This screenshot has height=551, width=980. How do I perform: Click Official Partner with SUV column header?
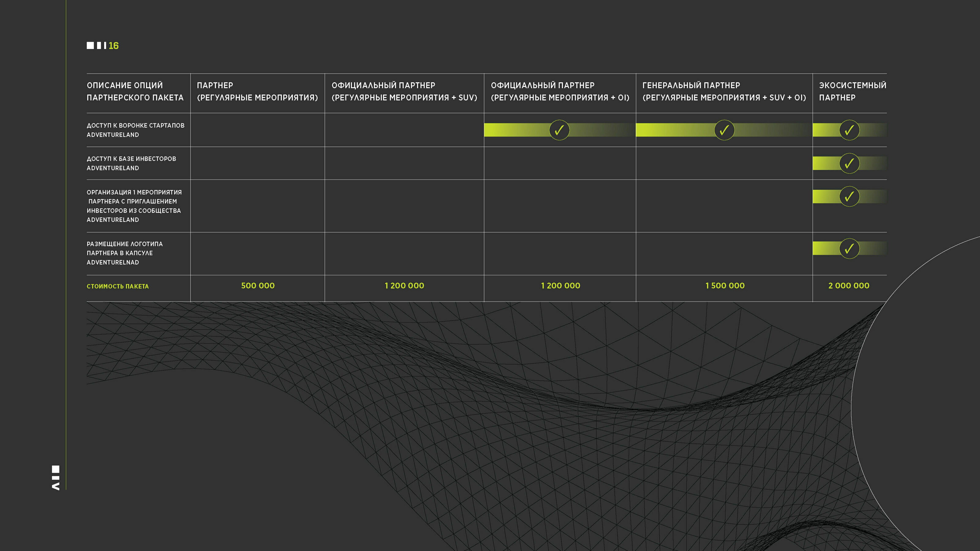coord(404,91)
